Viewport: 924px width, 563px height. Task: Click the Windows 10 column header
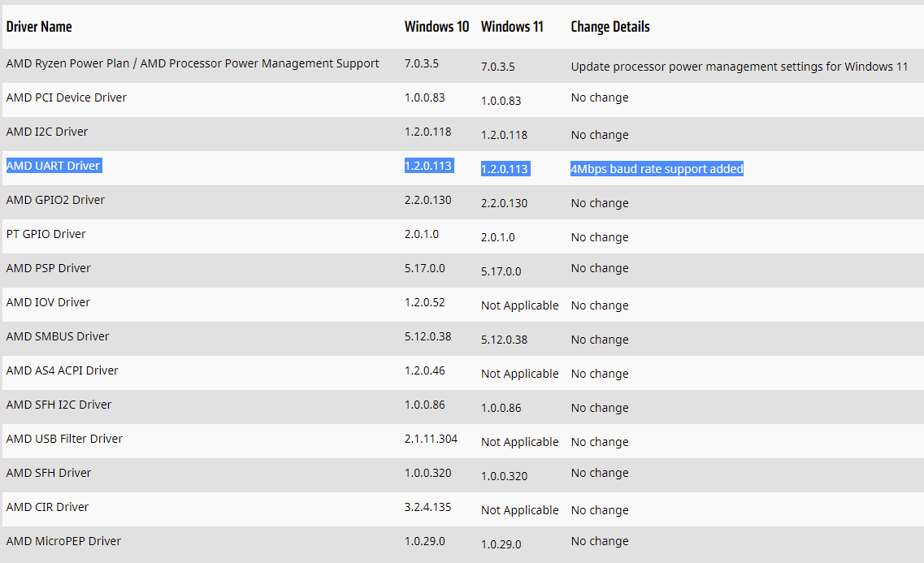click(x=436, y=27)
